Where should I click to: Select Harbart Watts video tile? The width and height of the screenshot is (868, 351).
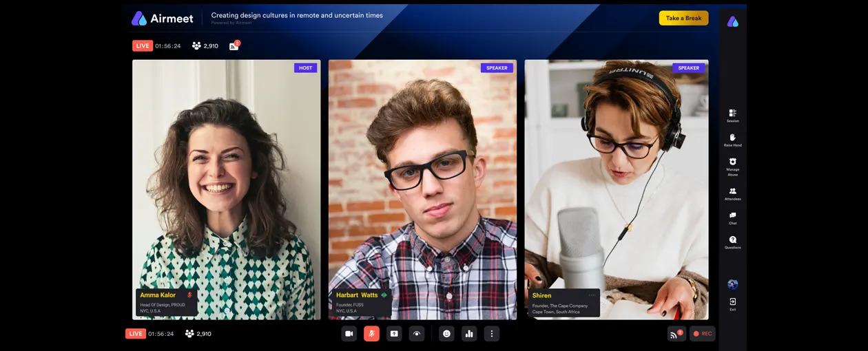pos(422,172)
